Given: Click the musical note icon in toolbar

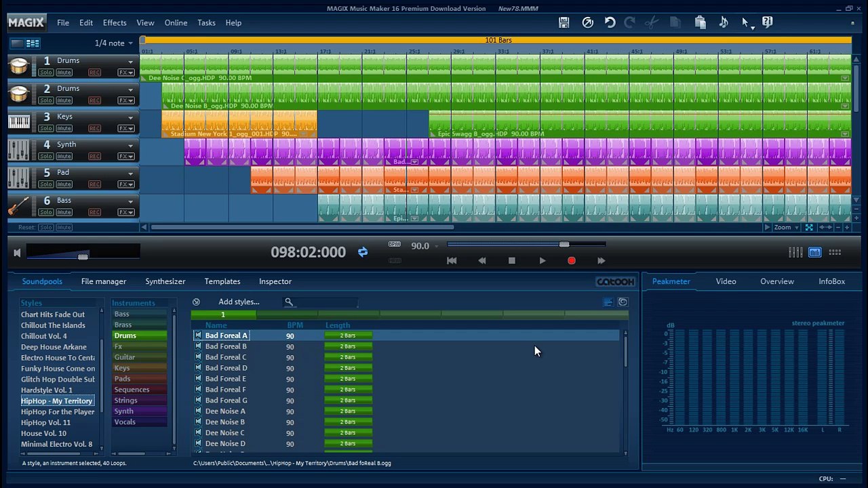Looking at the screenshot, I should coord(724,22).
